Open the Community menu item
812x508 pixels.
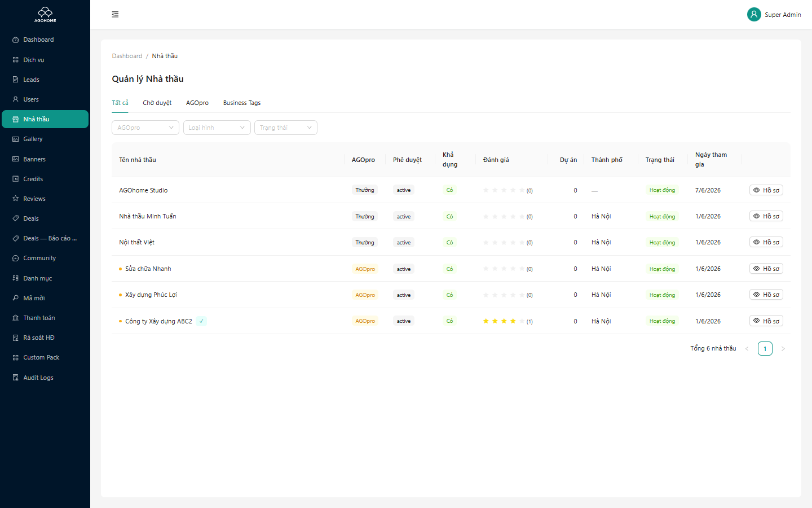click(x=45, y=258)
